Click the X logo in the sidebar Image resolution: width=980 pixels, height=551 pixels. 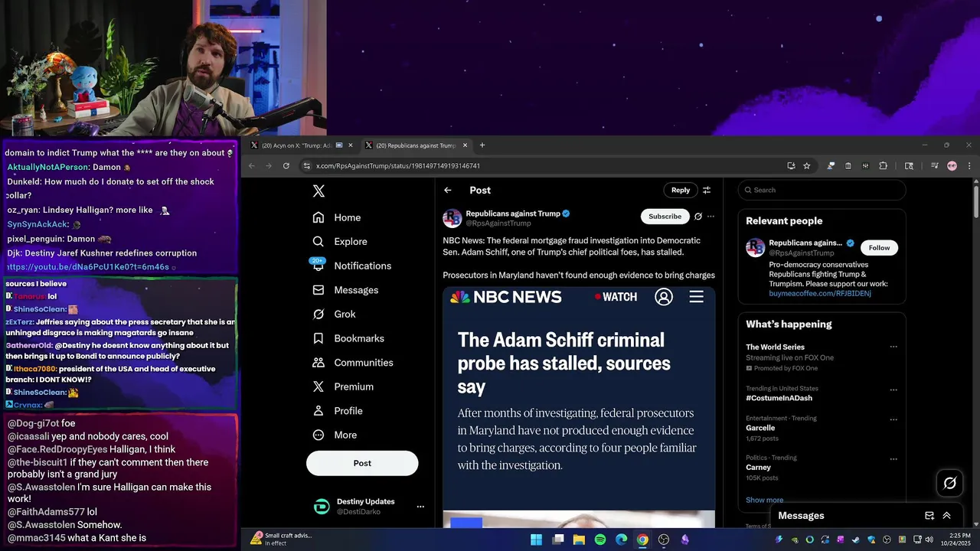click(318, 191)
